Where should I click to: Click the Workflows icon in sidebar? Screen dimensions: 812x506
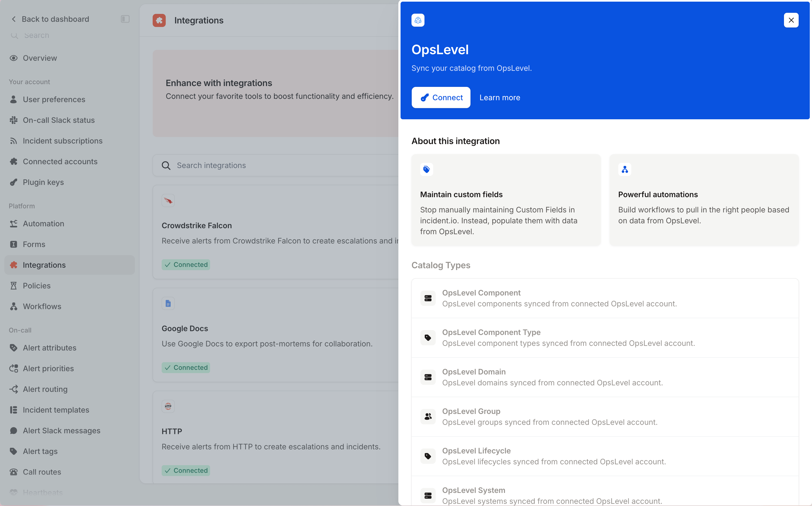[13, 307]
